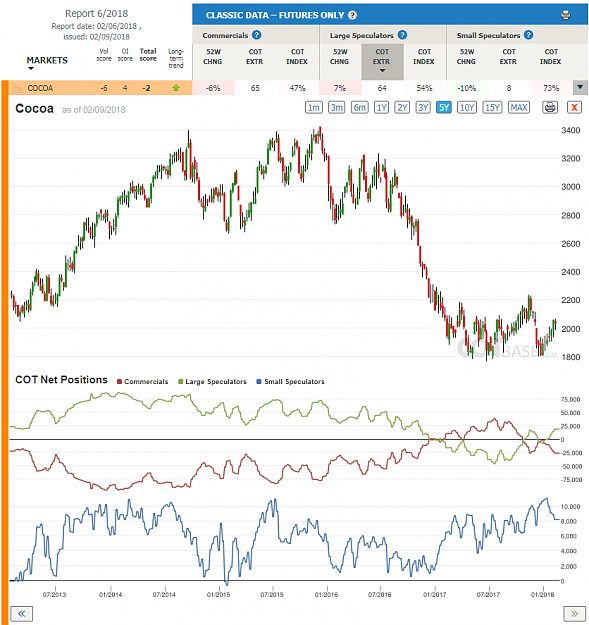Sort by Small Speculators COT EXTR column
589x625 pixels.
point(509,57)
